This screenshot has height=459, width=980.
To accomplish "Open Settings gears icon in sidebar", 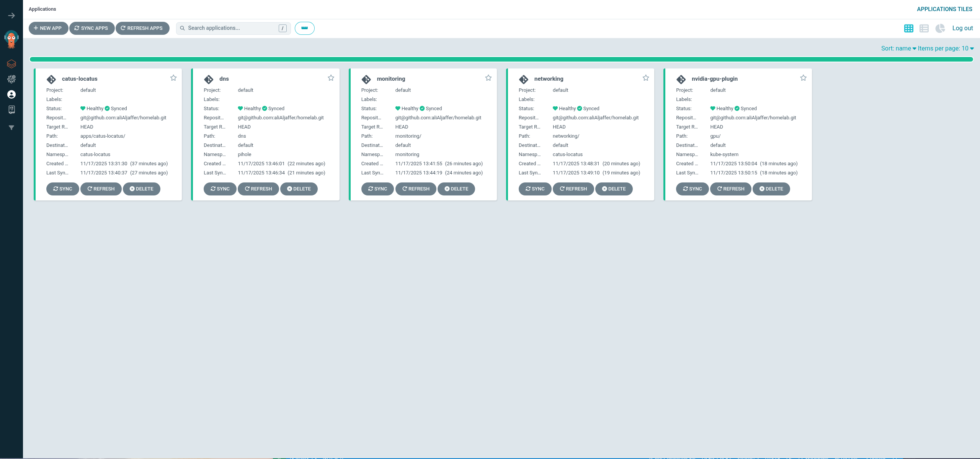I will coord(11,79).
